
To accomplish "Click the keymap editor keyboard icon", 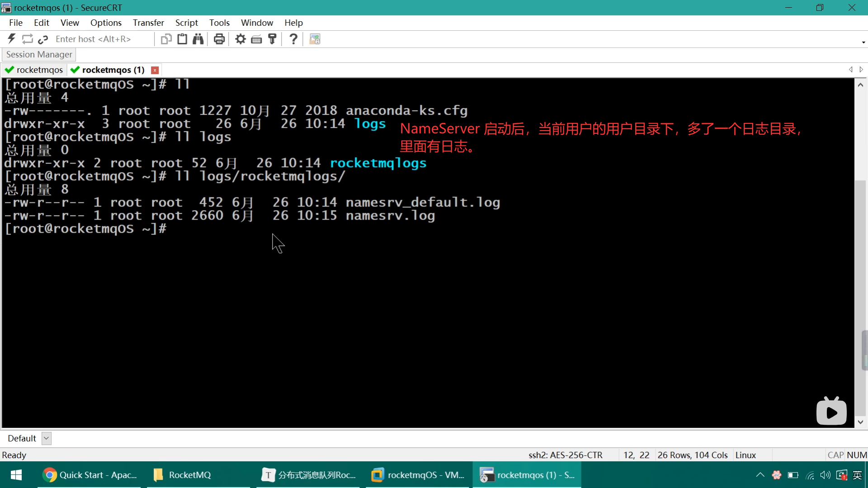I will point(256,39).
